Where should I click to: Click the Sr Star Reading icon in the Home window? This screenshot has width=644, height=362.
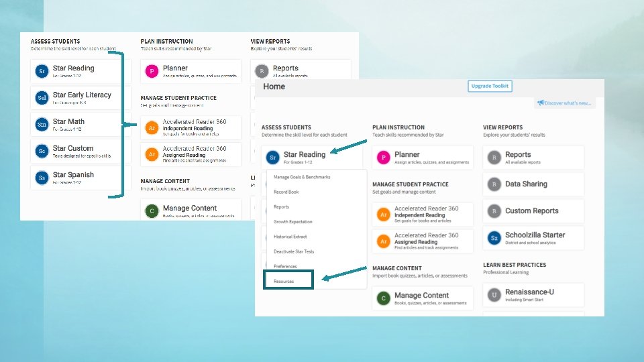tap(273, 157)
